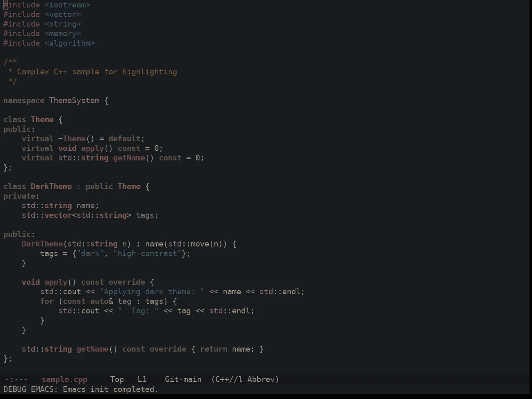This screenshot has height=399, width=532.
Task: Click 'Theme' in the 'class Theme {' line
Action: [42, 120]
